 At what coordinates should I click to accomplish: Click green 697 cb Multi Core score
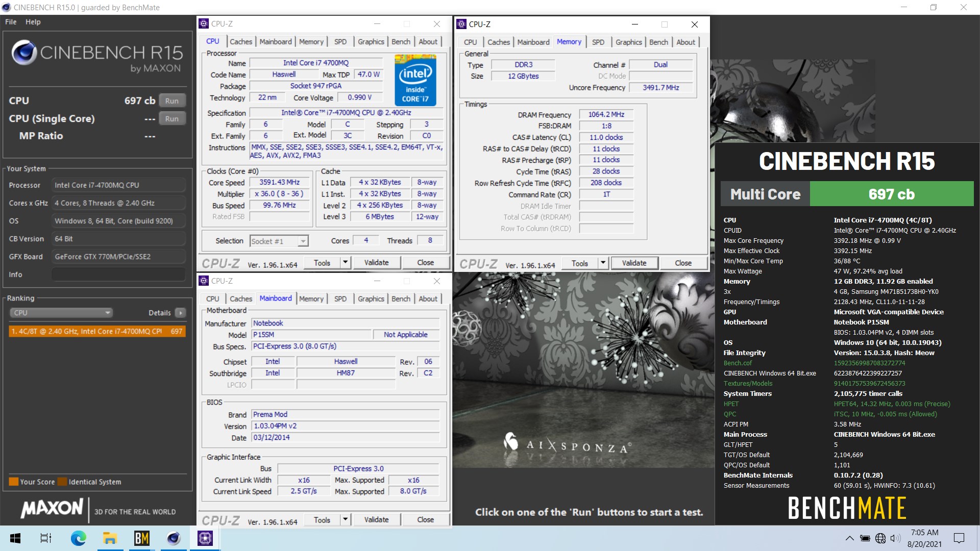pos(892,194)
